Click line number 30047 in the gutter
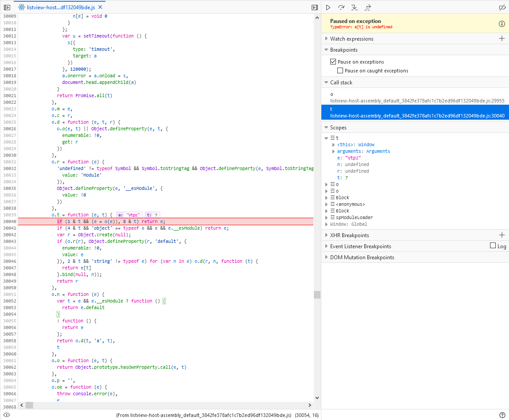Screen dimensions: 509x420 [9, 268]
